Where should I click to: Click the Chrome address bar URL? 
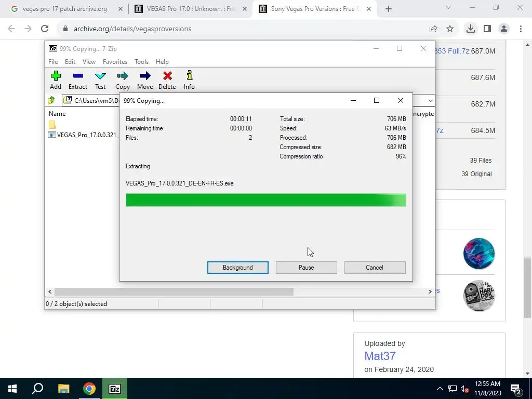132,29
